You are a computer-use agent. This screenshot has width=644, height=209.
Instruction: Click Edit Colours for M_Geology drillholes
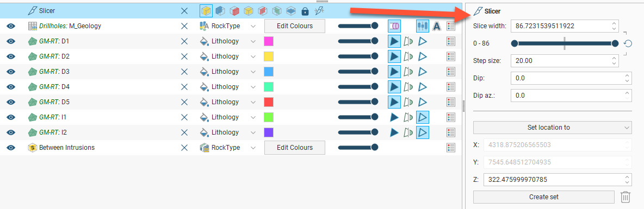point(294,26)
